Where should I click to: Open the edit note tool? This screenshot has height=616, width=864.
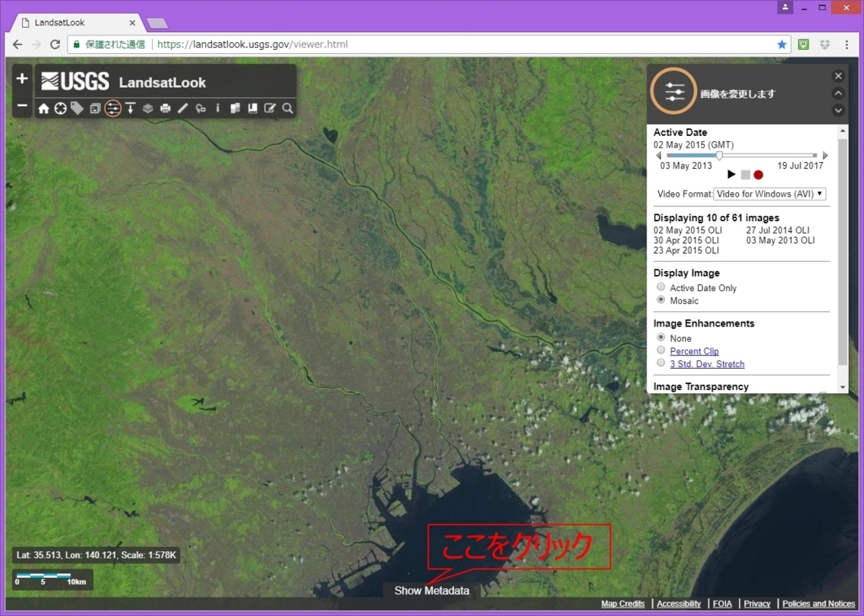click(x=270, y=109)
